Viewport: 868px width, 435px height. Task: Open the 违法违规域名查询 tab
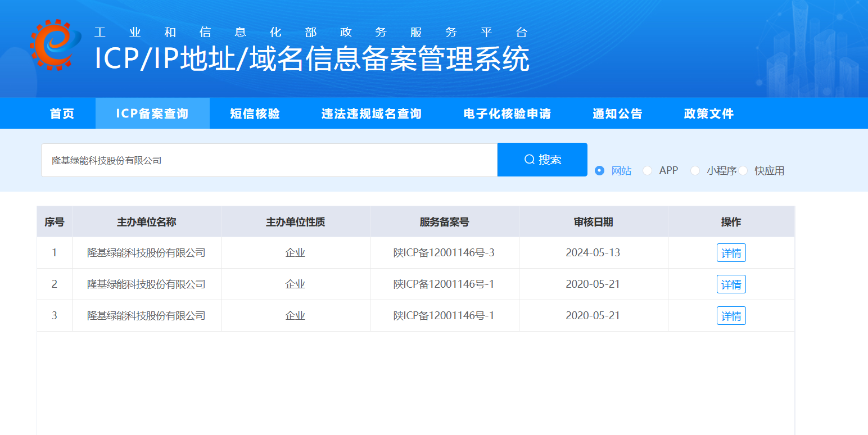pos(372,114)
